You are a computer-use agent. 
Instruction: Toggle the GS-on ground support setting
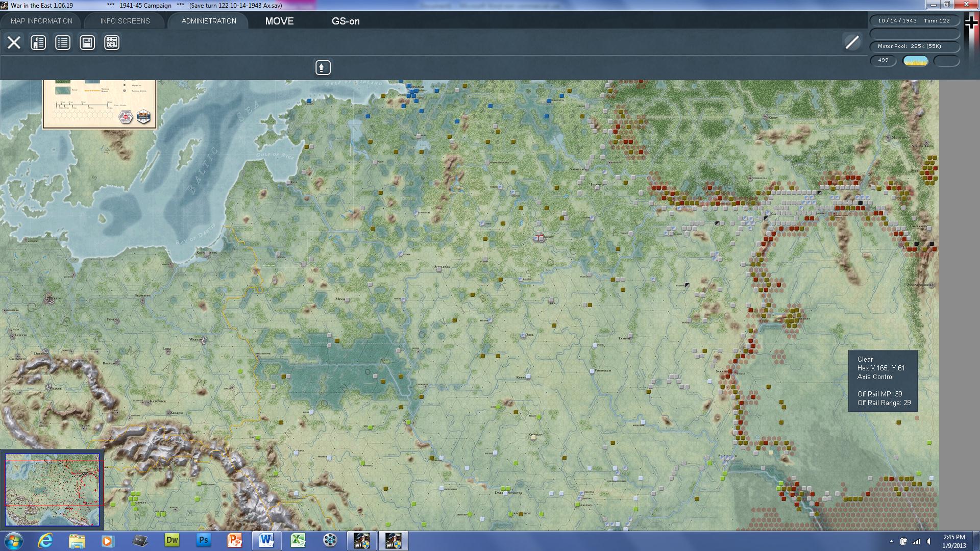[x=346, y=21]
